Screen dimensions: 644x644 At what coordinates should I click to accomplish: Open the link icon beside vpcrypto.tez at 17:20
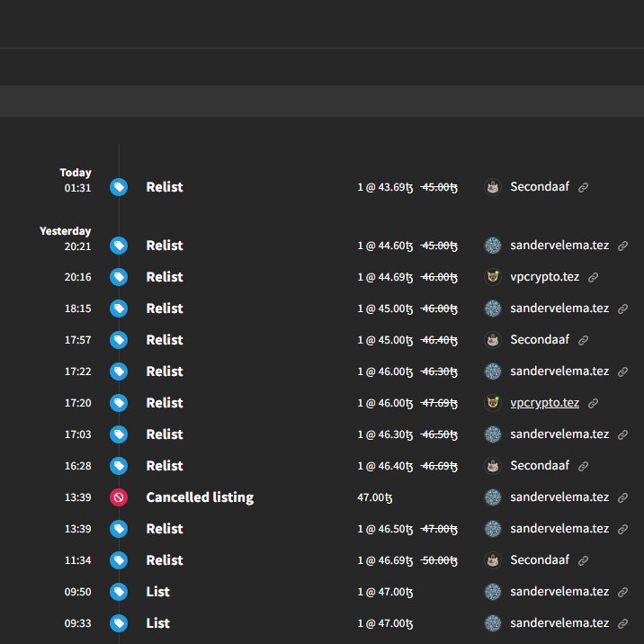pyautogui.click(x=593, y=403)
